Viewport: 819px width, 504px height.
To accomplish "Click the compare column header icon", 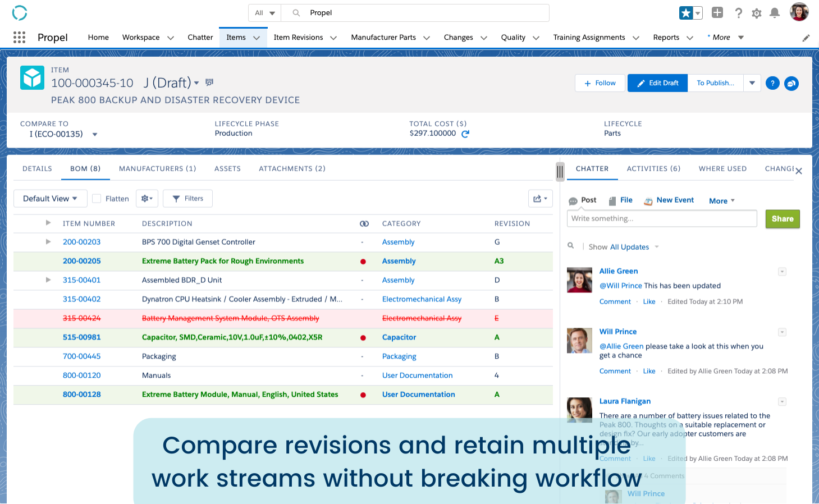I will pyautogui.click(x=364, y=223).
